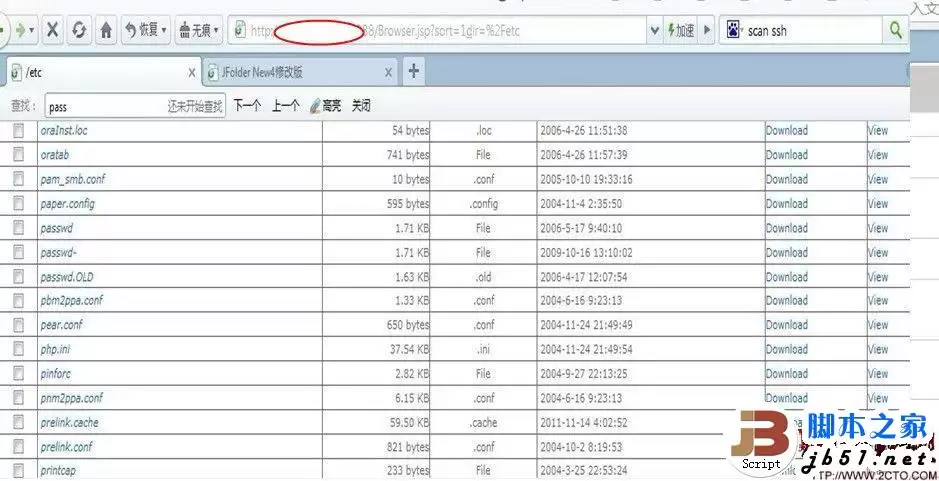Image resolution: width=939 pixels, height=481 pixels.
Task: Click 下一个 to find next match
Action: [x=247, y=106]
